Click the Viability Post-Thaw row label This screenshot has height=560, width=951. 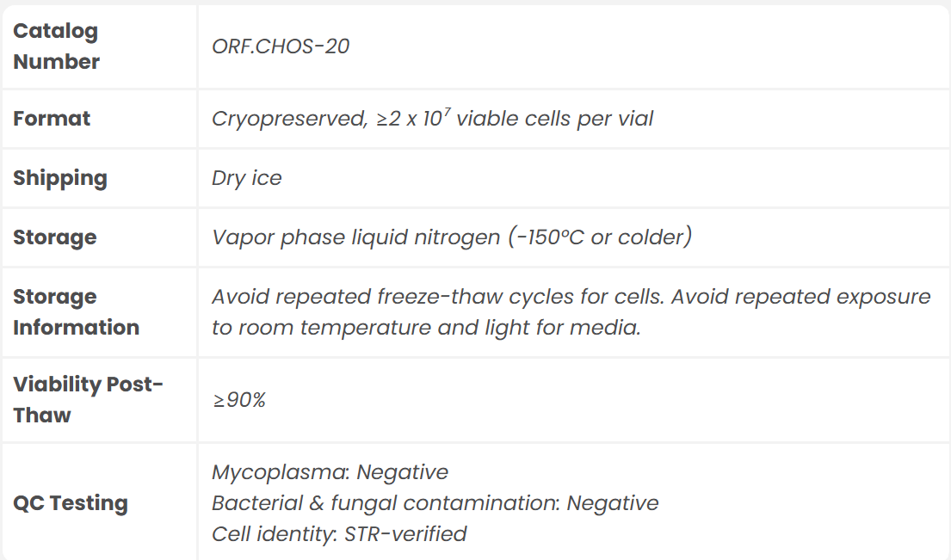tap(88, 399)
